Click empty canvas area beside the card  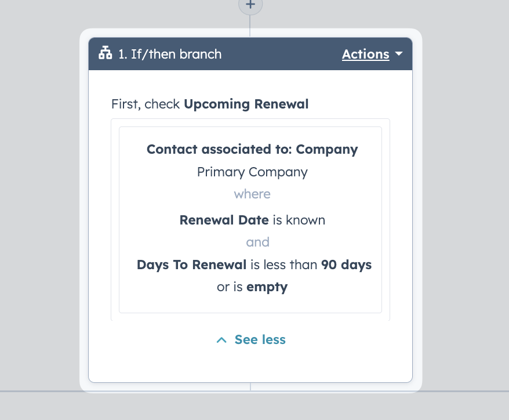pyautogui.click(x=464, y=195)
